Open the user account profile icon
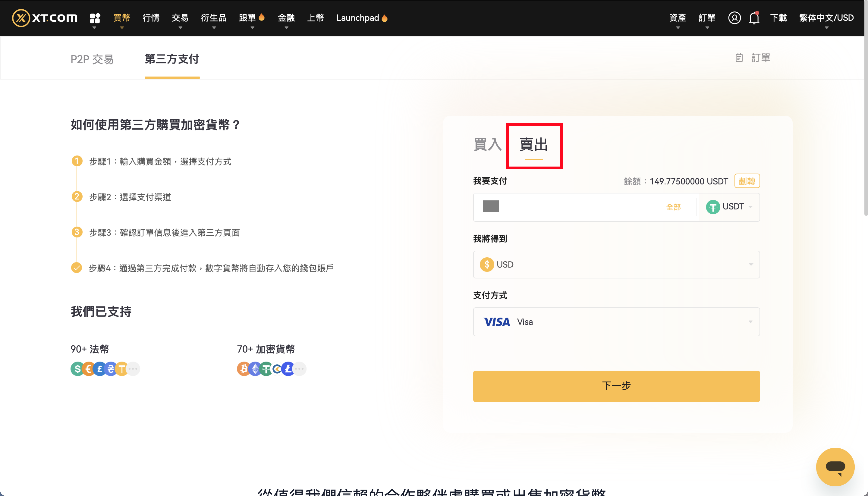 point(734,18)
